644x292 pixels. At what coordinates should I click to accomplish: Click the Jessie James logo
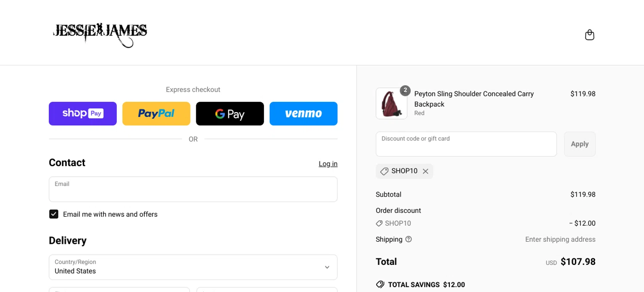pyautogui.click(x=100, y=35)
